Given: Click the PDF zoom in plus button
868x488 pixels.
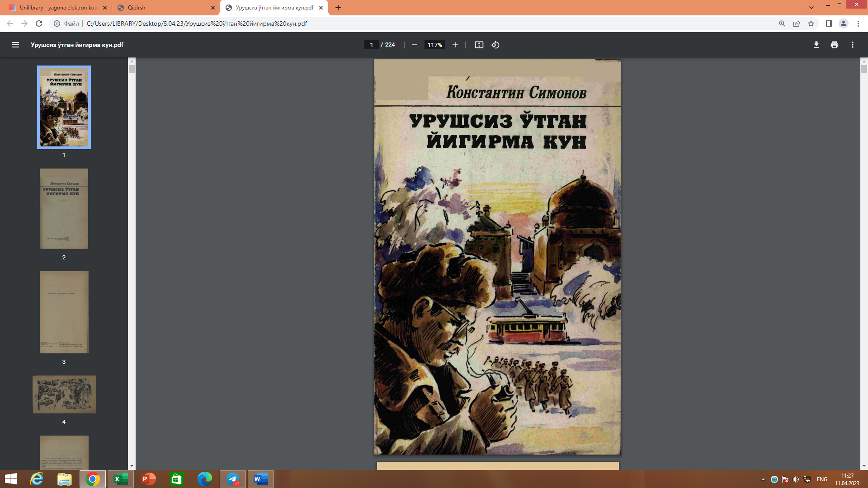Looking at the screenshot, I should 455,45.
